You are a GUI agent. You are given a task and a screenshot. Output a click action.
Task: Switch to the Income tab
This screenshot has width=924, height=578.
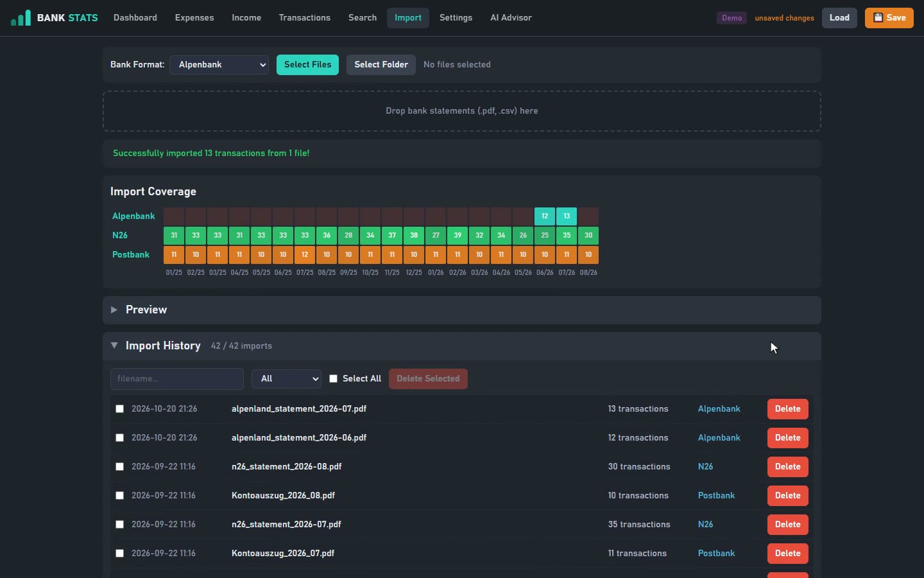coord(246,18)
